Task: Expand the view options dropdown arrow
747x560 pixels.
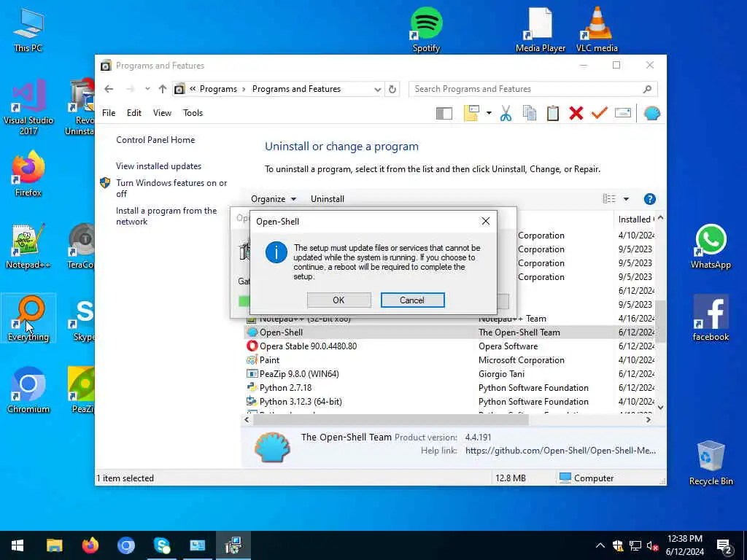Action: pyautogui.click(x=626, y=199)
